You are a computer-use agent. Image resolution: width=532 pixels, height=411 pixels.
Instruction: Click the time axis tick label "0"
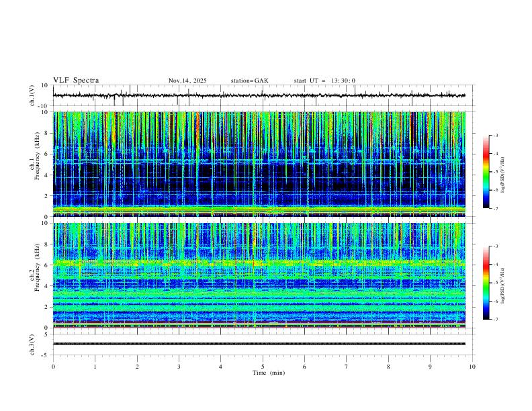[x=53, y=367]
